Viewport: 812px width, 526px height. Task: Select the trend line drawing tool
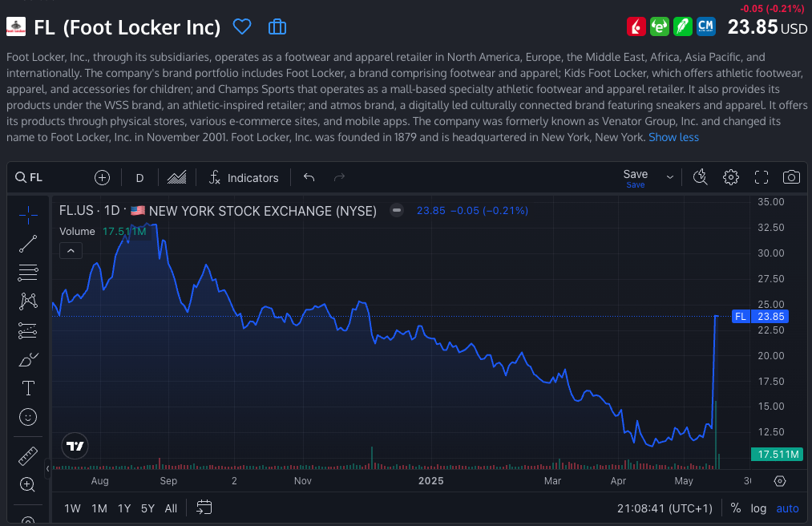click(28, 244)
